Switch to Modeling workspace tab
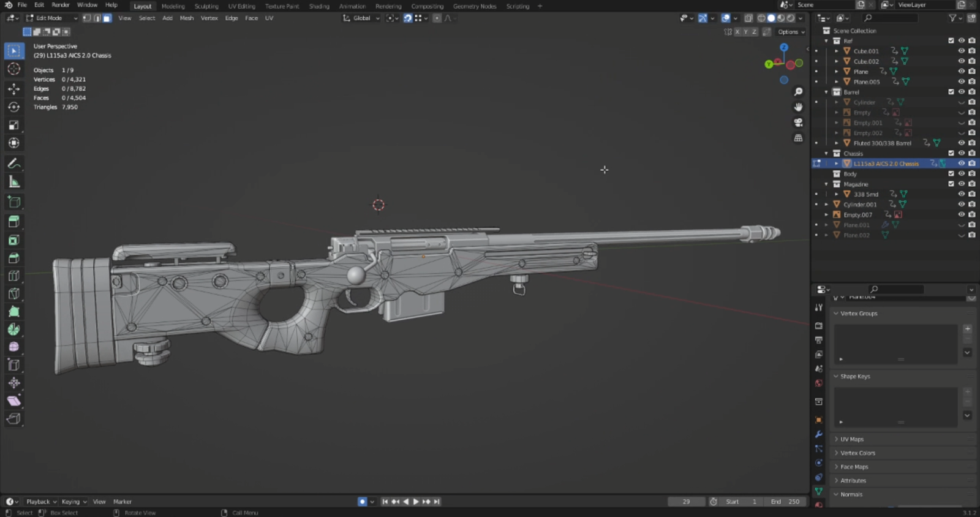This screenshot has height=517, width=980. click(173, 6)
